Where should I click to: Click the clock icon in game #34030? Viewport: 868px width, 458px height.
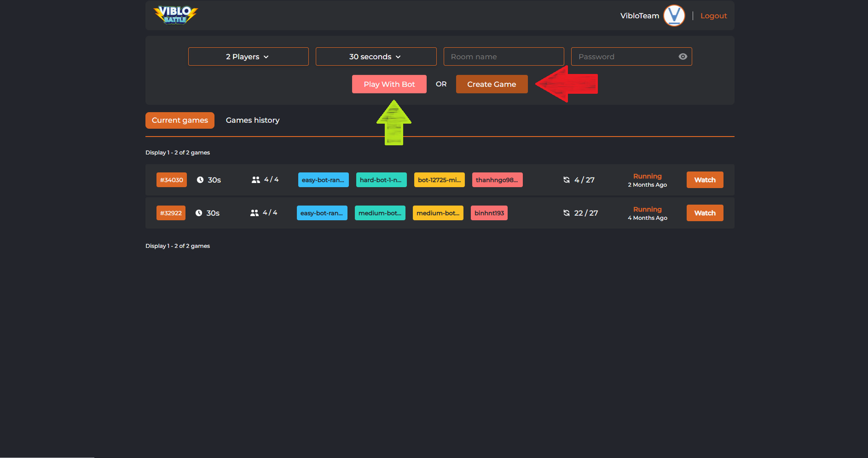[x=200, y=180]
